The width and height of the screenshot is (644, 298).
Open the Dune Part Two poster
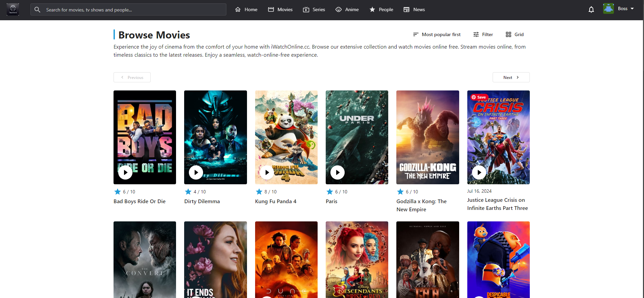point(286,260)
